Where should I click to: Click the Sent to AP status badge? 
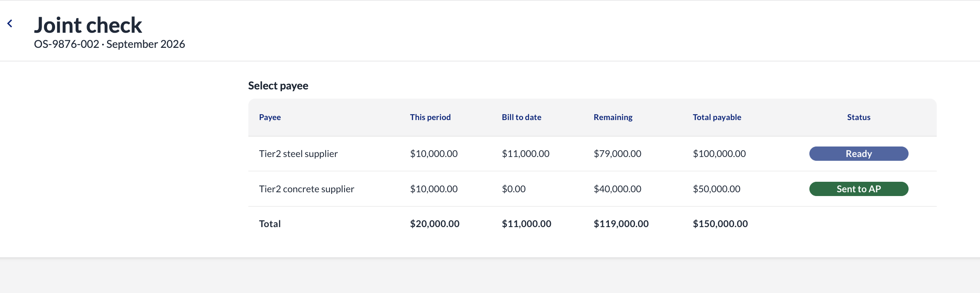(x=859, y=189)
